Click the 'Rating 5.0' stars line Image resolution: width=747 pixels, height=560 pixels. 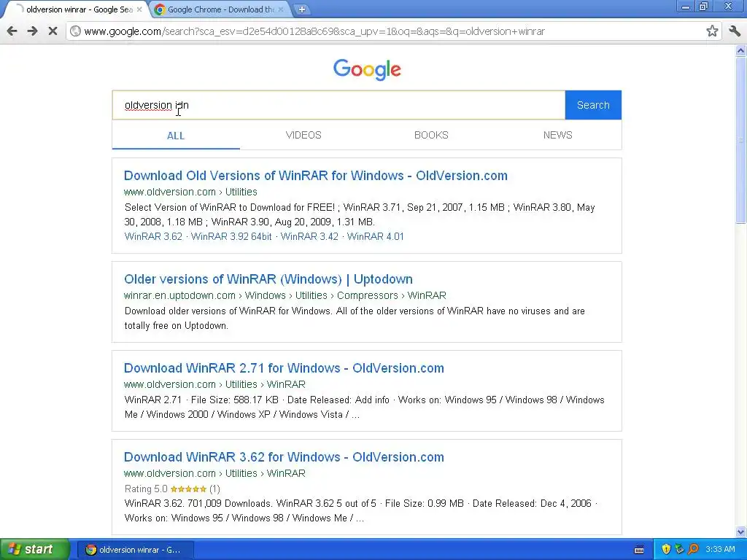172,489
